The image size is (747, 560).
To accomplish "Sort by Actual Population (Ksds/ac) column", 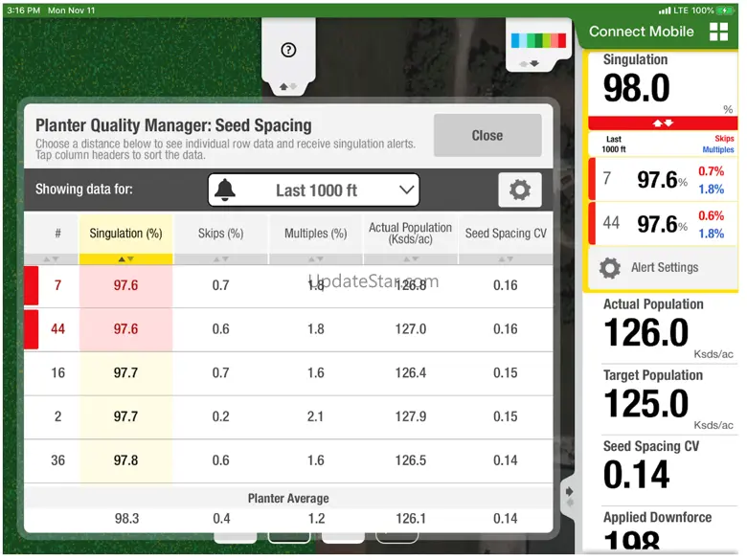I will click(410, 234).
